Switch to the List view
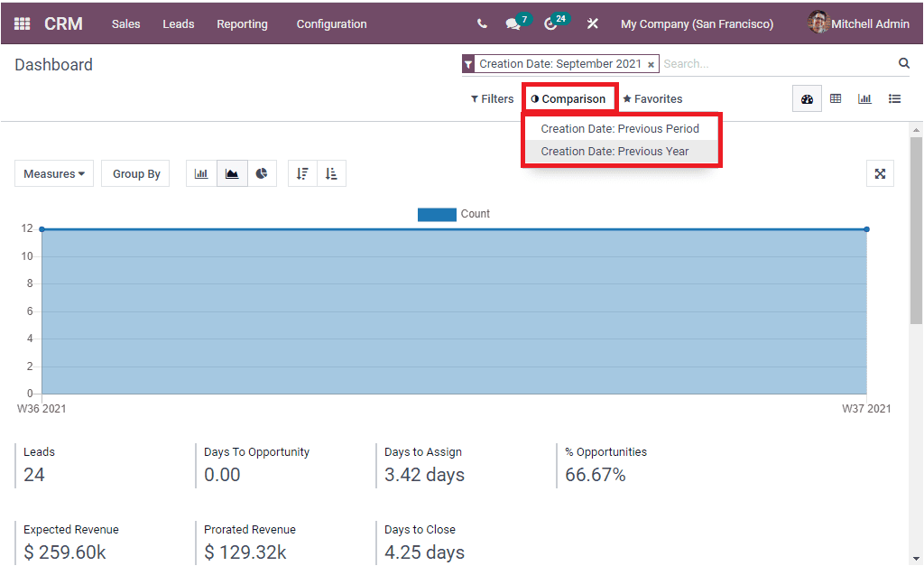 pyautogui.click(x=894, y=98)
